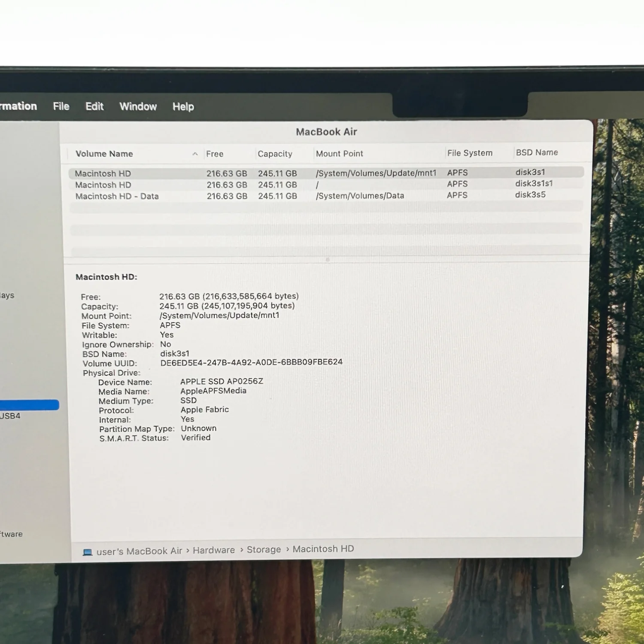This screenshot has height=644, width=644.
Task: Click the /System/Volumes/Data mount point cell
Action: point(360,195)
